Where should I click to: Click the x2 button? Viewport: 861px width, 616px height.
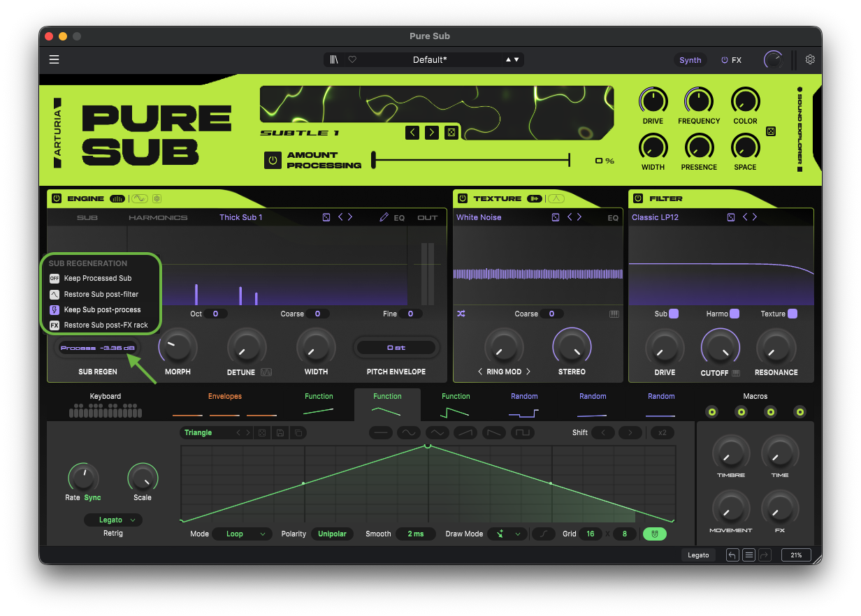[x=662, y=433]
